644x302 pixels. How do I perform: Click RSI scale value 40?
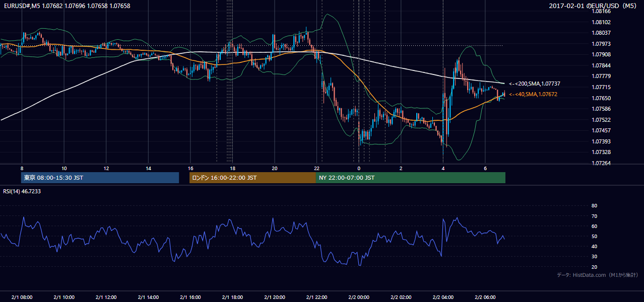[x=594, y=247]
